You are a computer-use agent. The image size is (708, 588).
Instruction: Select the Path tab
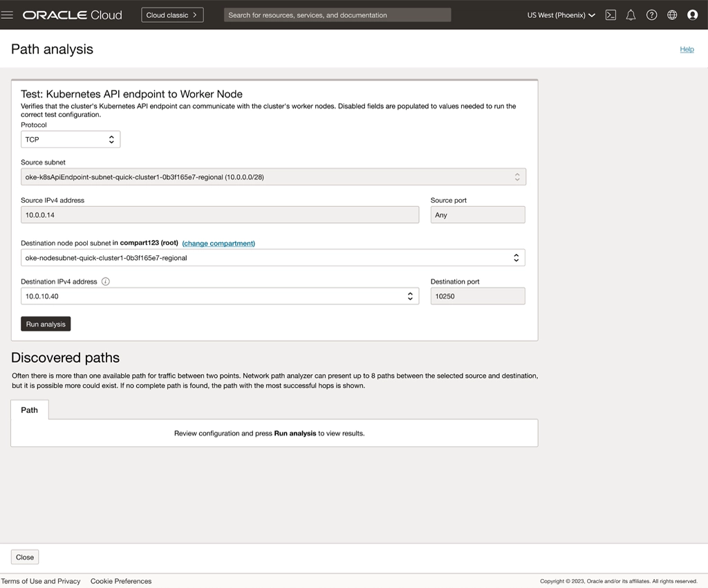click(x=30, y=410)
